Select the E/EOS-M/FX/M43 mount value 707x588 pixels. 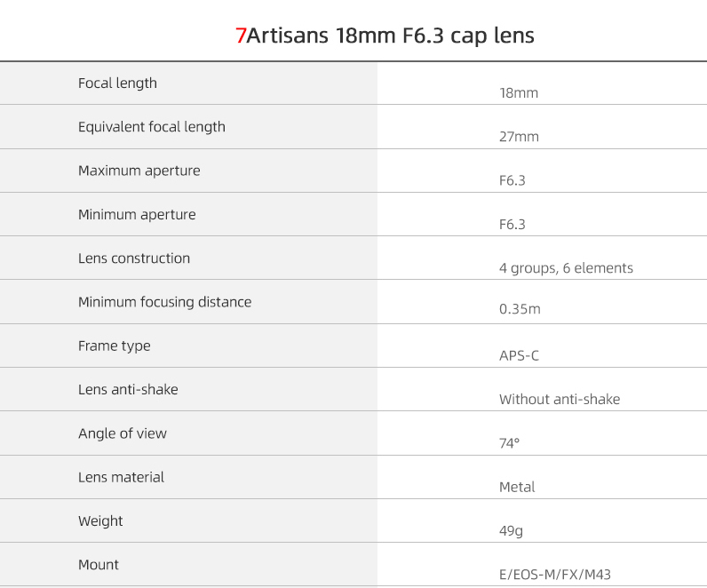[x=555, y=575]
